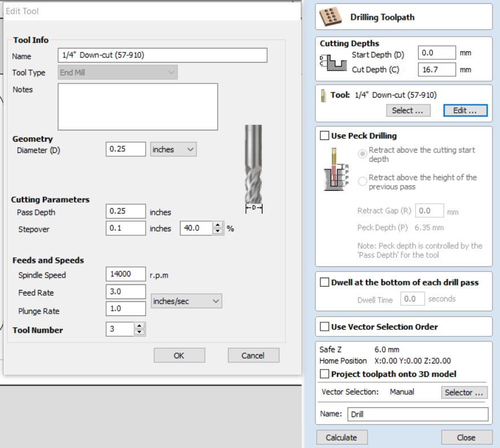Click the cutting depths diagram icon
This screenshot has width=500, height=448.
tap(333, 63)
